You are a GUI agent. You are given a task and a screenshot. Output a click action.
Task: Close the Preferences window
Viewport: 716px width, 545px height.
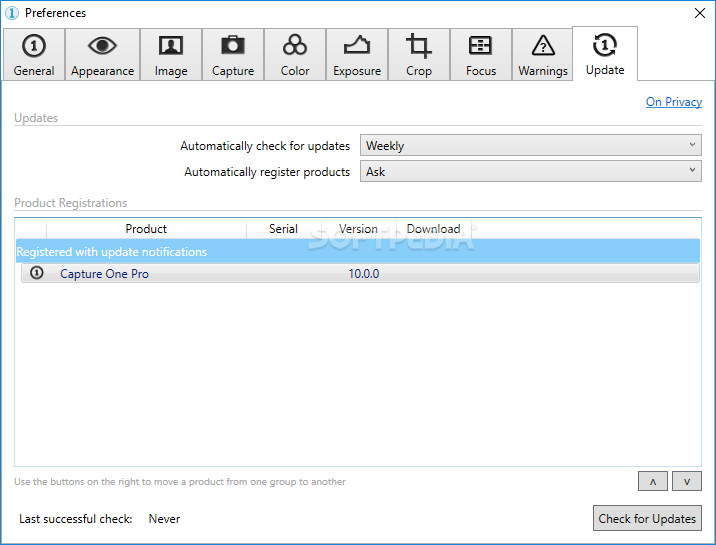click(x=700, y=13)
